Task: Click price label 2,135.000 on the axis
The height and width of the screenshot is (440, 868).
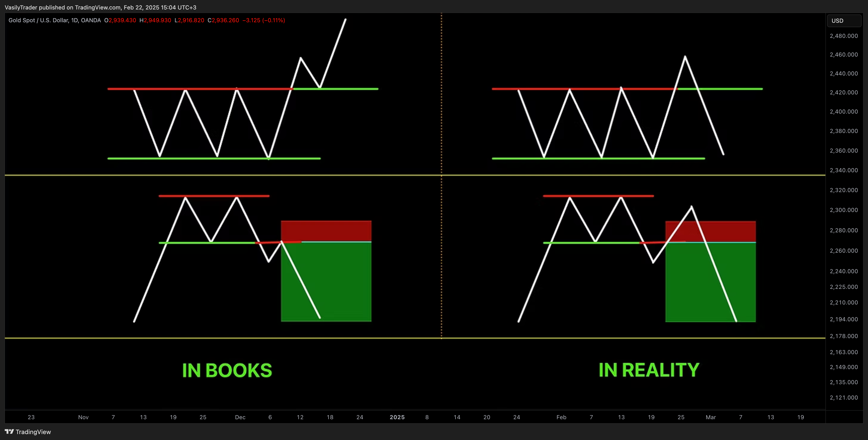Action: tap(844, 382)
